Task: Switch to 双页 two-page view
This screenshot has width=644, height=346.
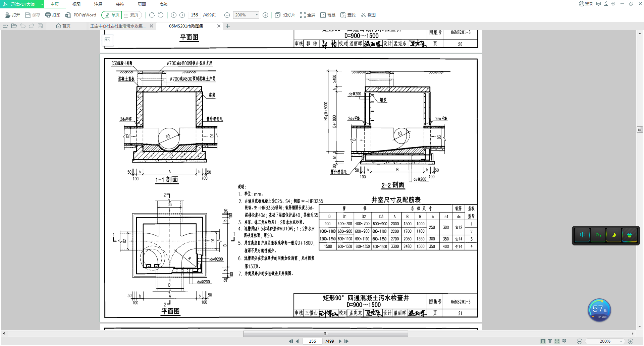Action: tap(132, 15)
